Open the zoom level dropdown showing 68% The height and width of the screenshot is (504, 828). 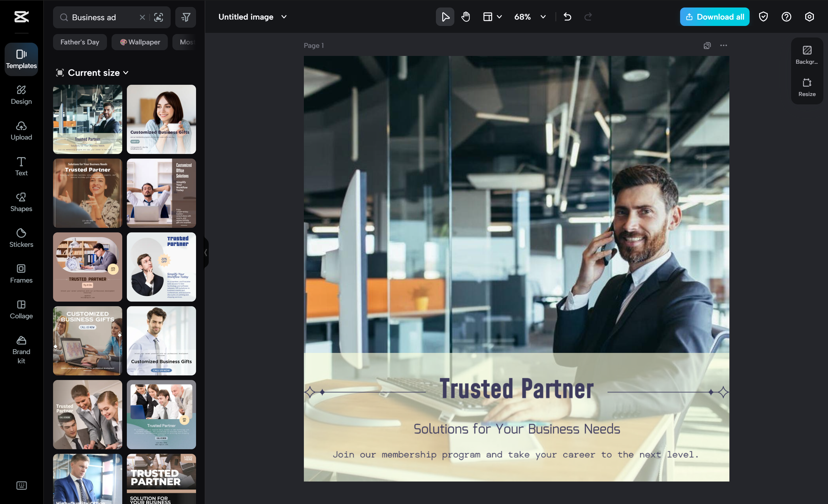(x=530, y=16)
